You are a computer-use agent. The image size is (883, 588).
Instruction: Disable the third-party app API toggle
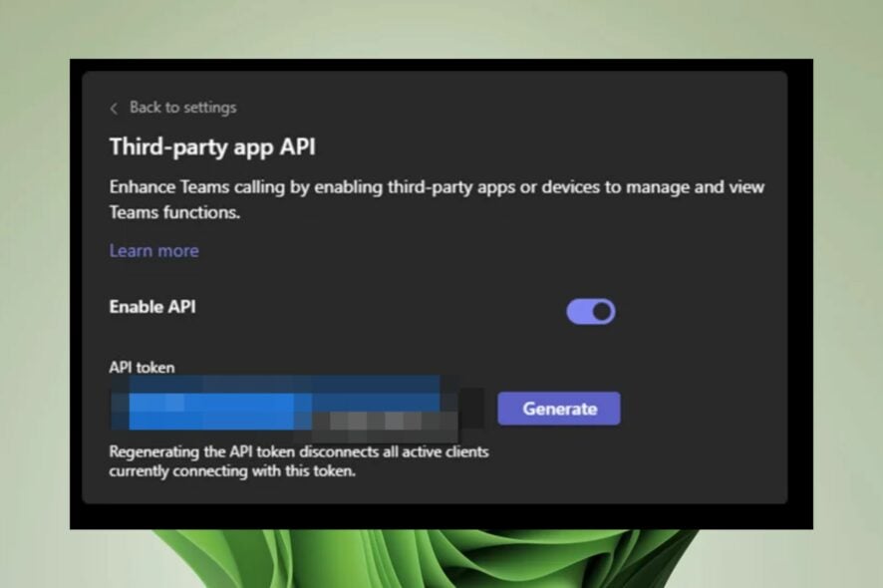[x=590, y=310]
